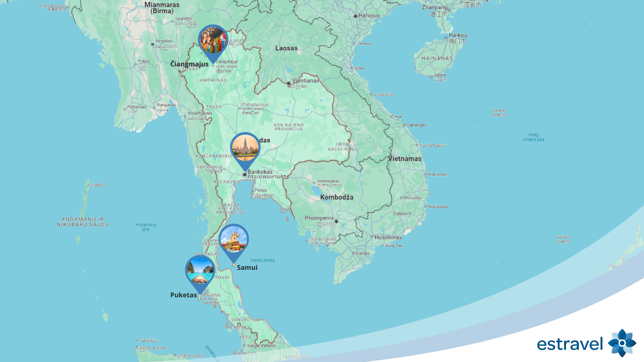This screenshot has height=362, width=644.
Task: Click the Bangkok temple photo pin
Action: click(x=245, y=148)
